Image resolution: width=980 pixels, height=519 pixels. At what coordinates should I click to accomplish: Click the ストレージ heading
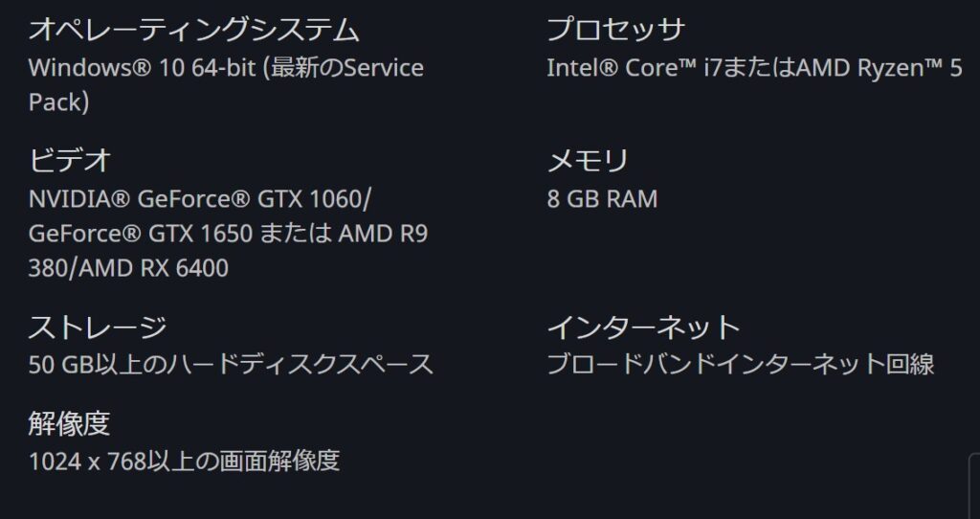(x=98, y=327)
